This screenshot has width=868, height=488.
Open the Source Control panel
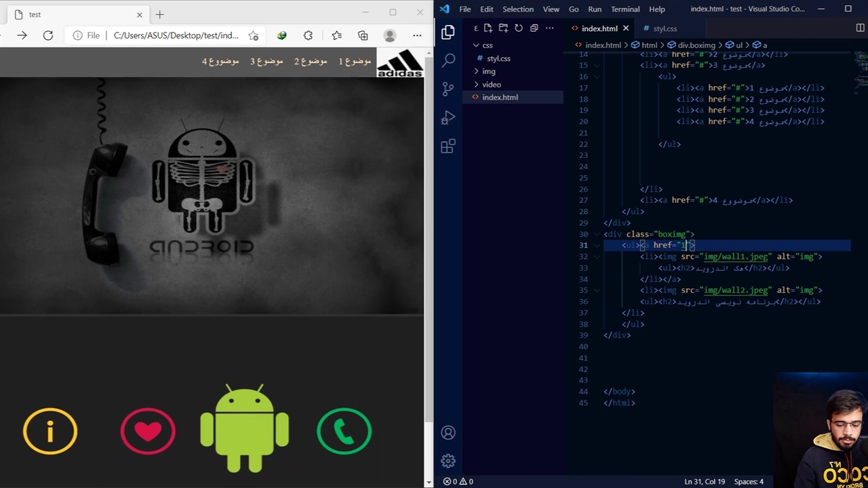[448, 89]
